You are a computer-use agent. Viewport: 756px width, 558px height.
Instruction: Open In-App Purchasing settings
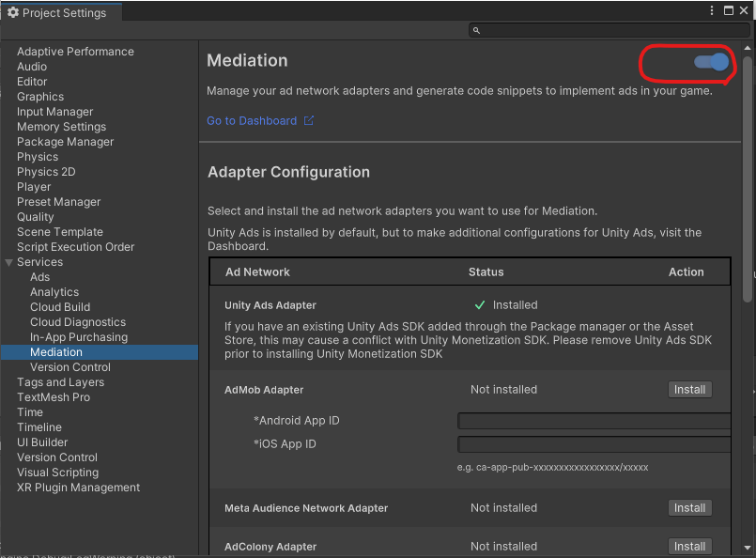point(79,337)
